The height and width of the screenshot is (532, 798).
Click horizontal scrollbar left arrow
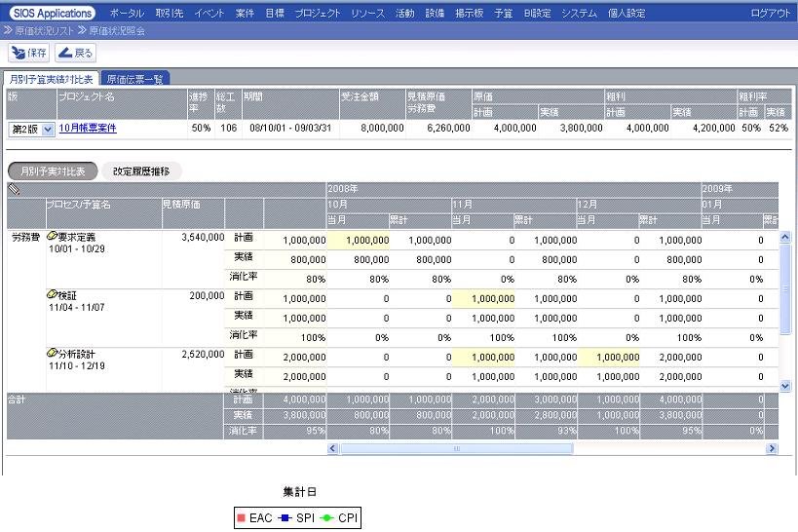click(x=333, y=448)
